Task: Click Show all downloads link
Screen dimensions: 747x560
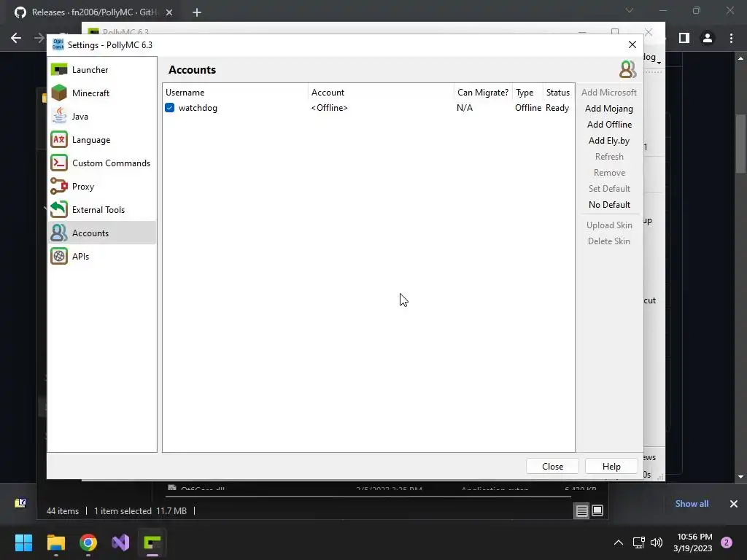Action: pyautogui.click(x=692, y=503)
